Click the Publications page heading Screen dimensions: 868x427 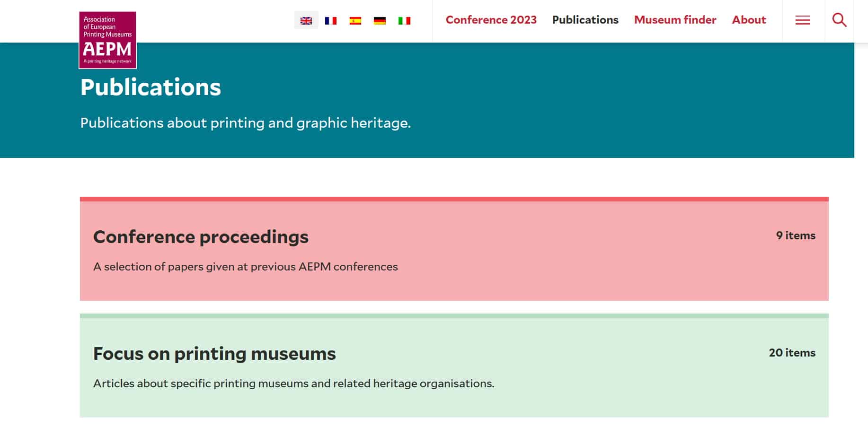pos(151,87)
